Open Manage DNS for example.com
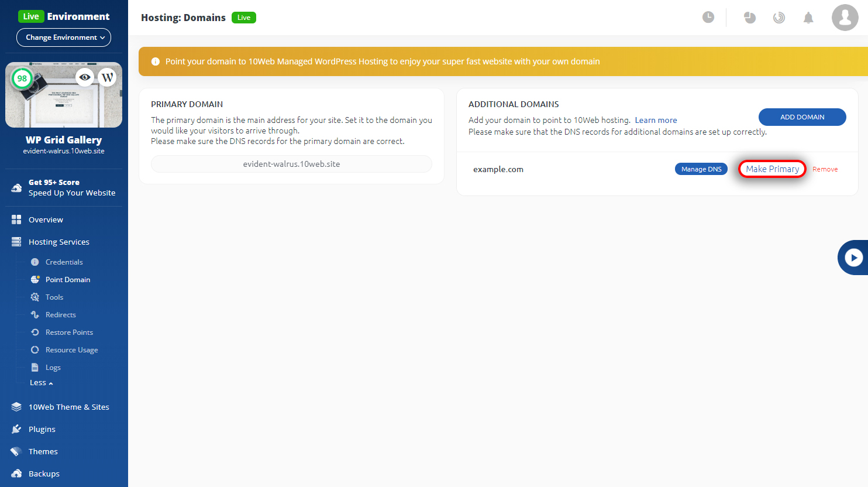The image size is (868, 487). 701,169
